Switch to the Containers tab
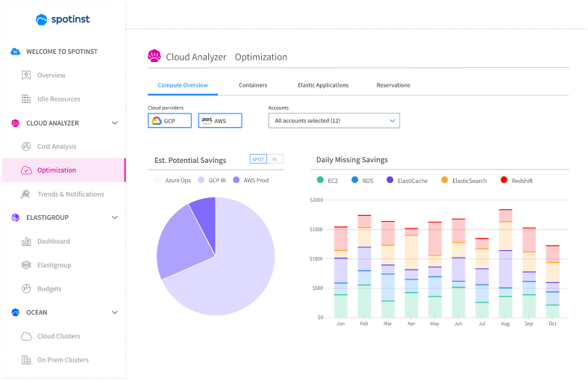The width and height of the screenshot is (588, 381). pyautogui.click(x=253, y=85)
